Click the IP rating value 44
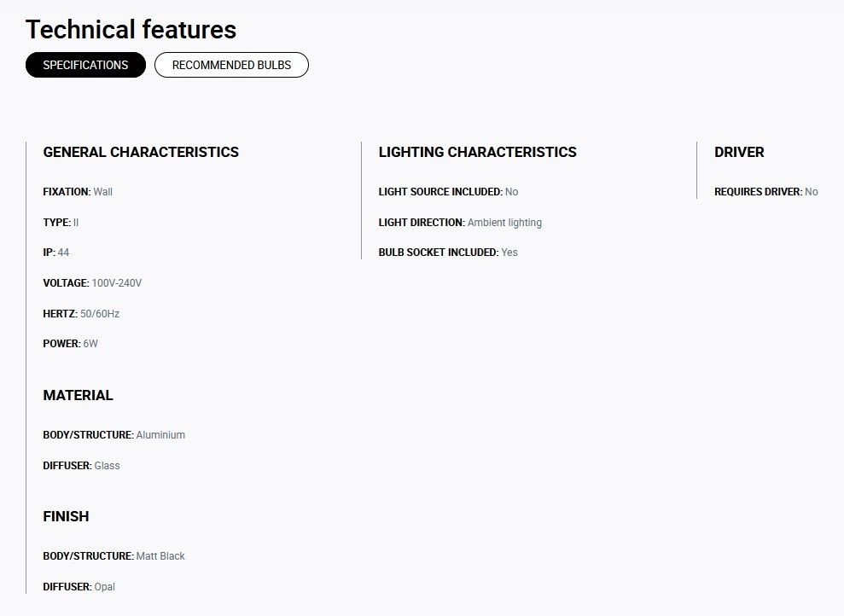 coord(63,253)
